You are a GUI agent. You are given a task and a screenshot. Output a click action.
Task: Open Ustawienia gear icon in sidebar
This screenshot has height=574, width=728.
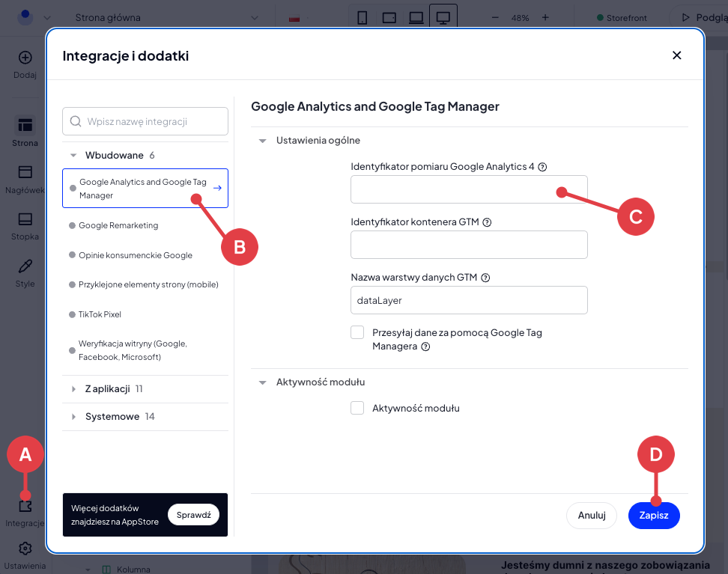25,549
